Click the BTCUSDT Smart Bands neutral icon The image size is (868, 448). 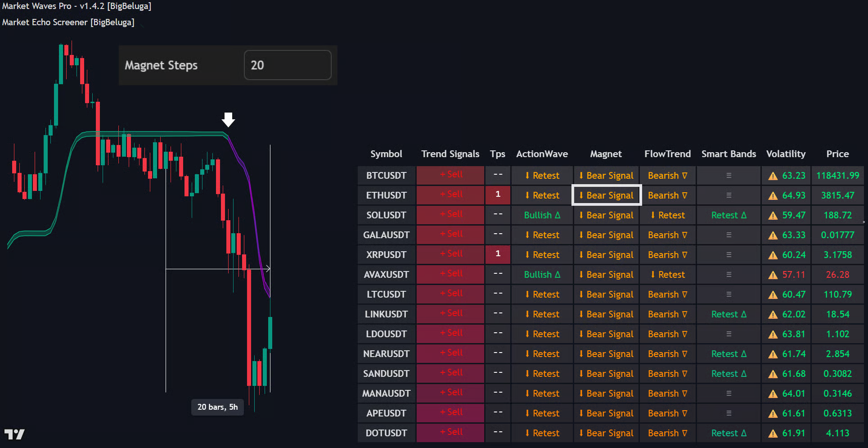pyautogui.click(x=729, y=176)
